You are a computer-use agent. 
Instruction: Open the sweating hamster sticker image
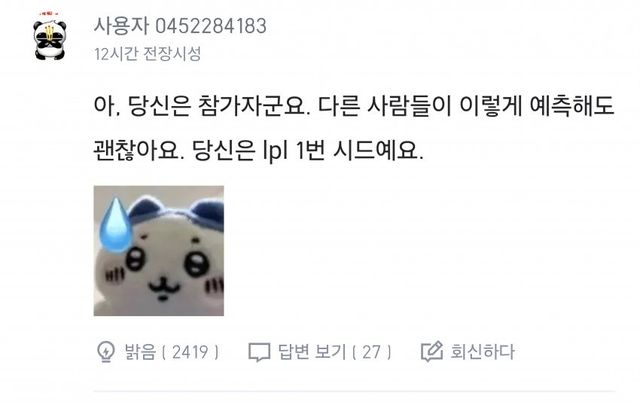159,251
